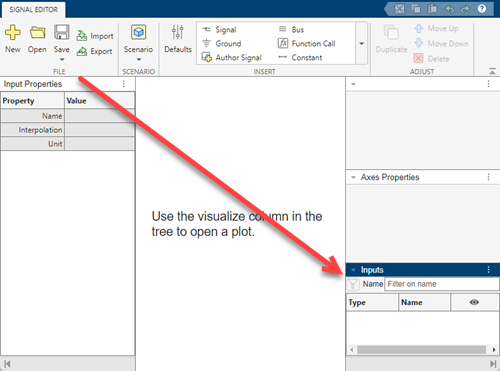The width and height of the screenshot is (500, 371).
Task: Click Move Up
Action: 436,29
